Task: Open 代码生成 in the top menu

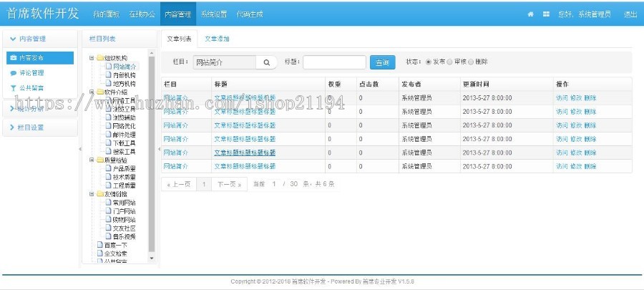Action: point(249,14)
